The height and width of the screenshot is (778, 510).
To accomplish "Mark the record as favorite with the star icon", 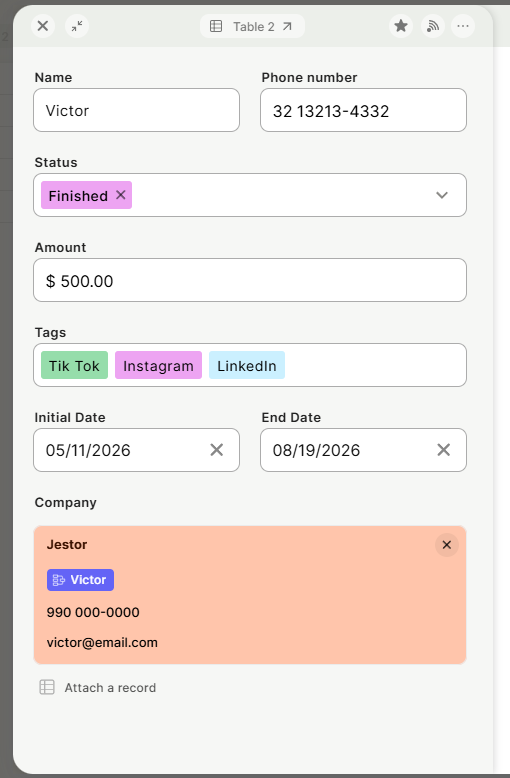I will click(x=401, y=26).
